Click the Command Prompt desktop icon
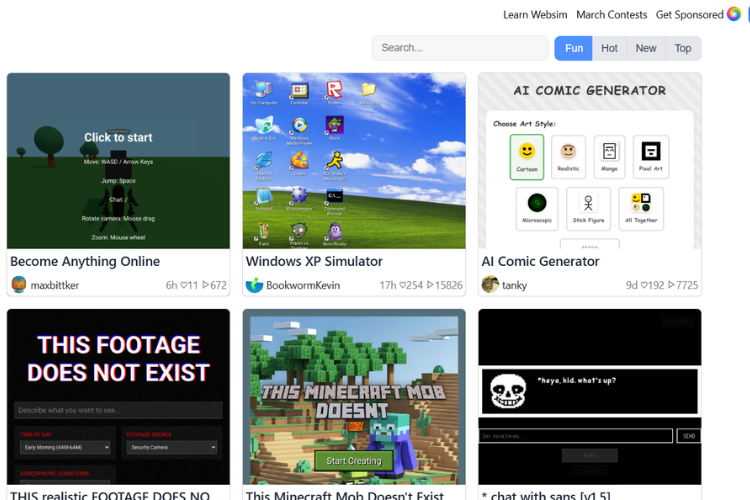 334,201
